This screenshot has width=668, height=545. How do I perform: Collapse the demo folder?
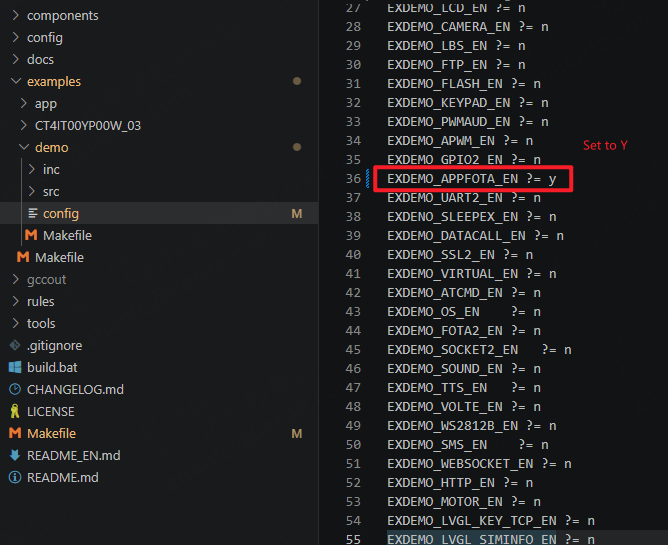click(24, 147)
